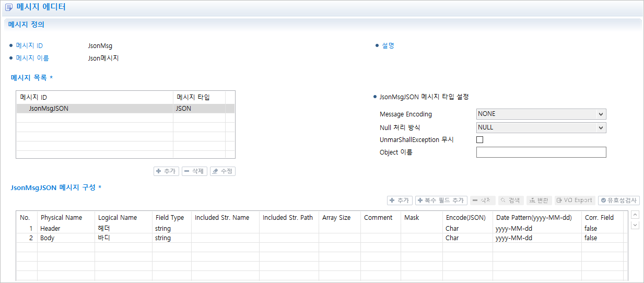Open the Message Encoding dropdown

541,114
